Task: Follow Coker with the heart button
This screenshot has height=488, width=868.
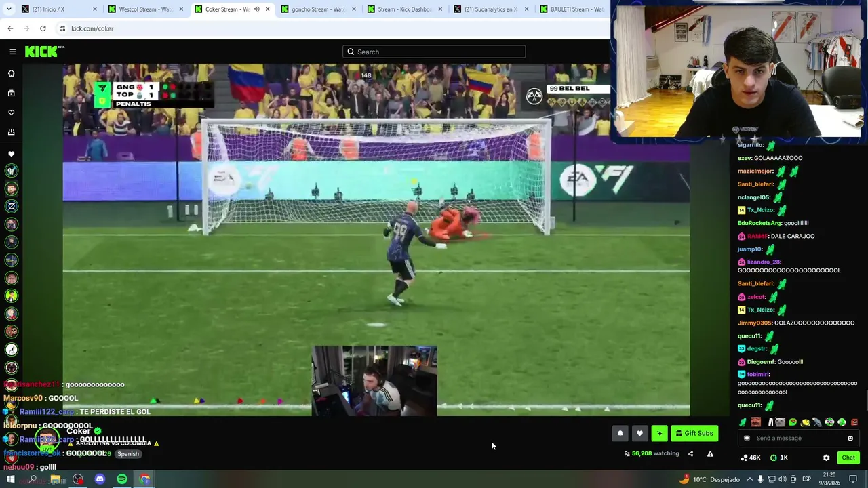Action: [639, 434]
